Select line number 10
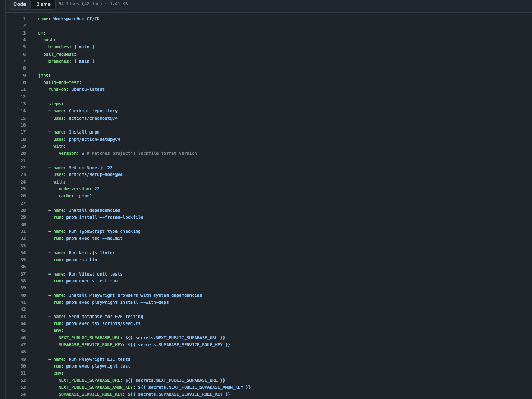532x399 pixels. pyautogui.click(x=23, y=82)
